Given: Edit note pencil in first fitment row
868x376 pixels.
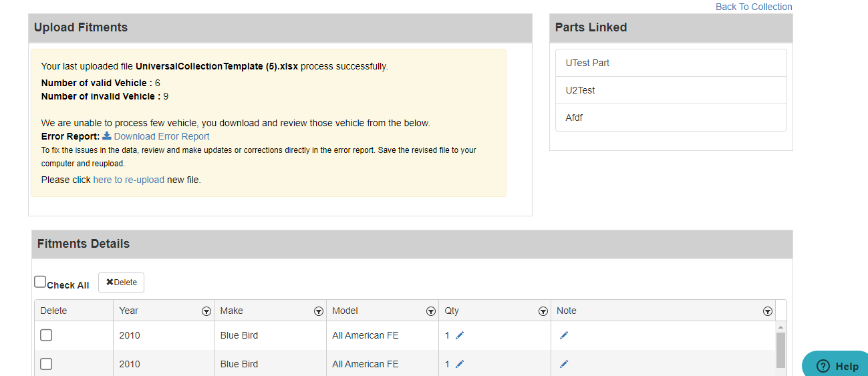Looking at the screenshot, I should click(x=564, y=335).
